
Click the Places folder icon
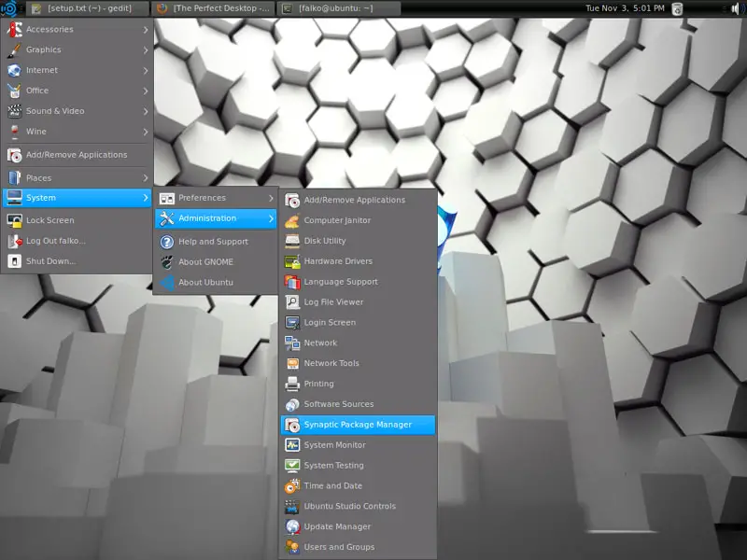(x=14, y=178)
